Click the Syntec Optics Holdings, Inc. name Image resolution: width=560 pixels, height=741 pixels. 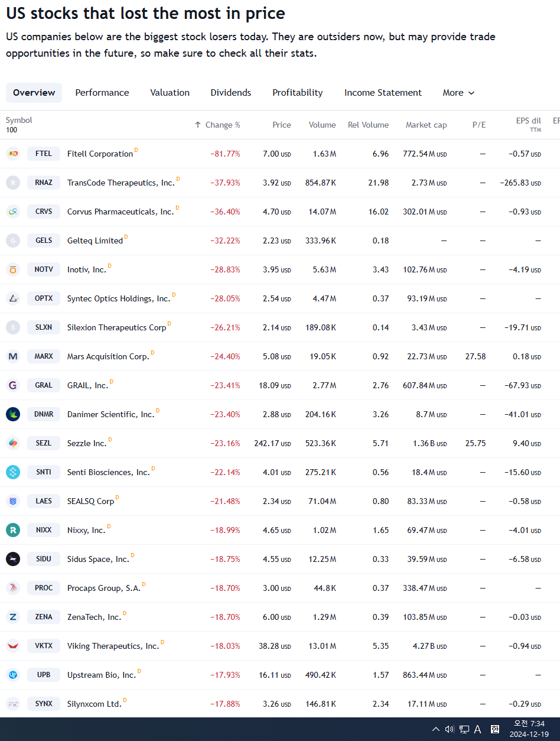(x=119, y=298)
